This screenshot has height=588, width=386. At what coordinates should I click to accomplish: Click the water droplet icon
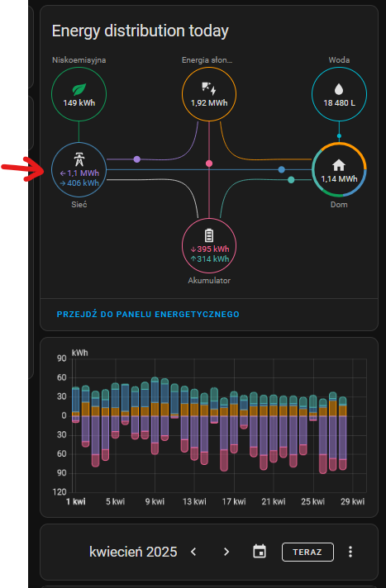(339, 89)
